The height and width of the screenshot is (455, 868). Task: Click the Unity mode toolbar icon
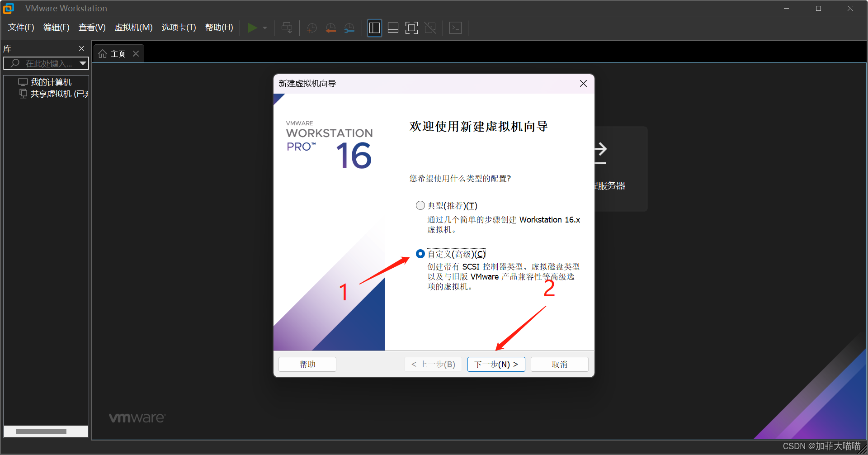[x=430, y=28]
